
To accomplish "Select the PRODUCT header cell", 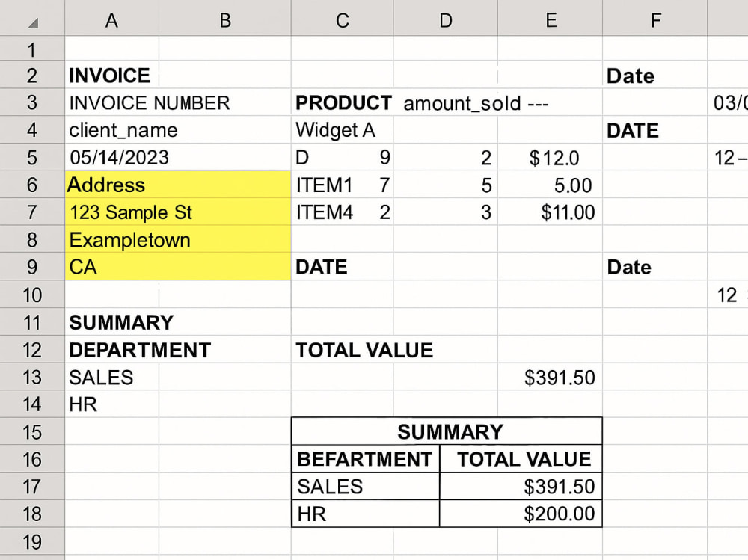I will point(342,102).
